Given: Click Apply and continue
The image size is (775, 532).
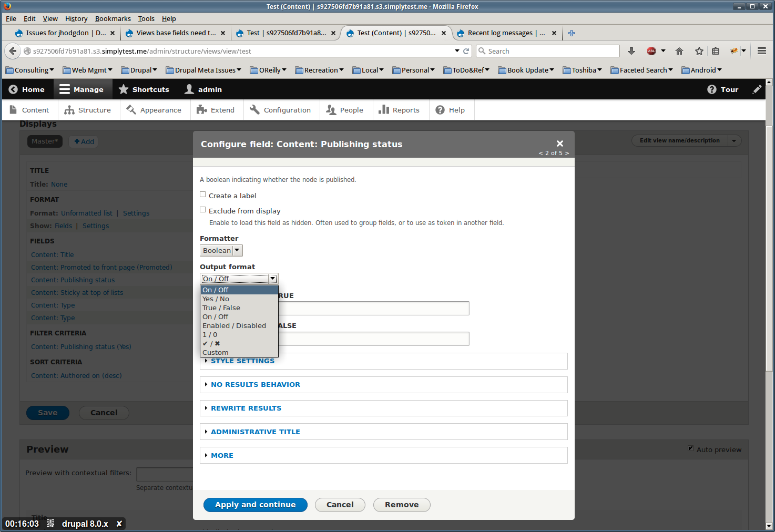Looking at the screenshot, I should (x=255, y=505).
